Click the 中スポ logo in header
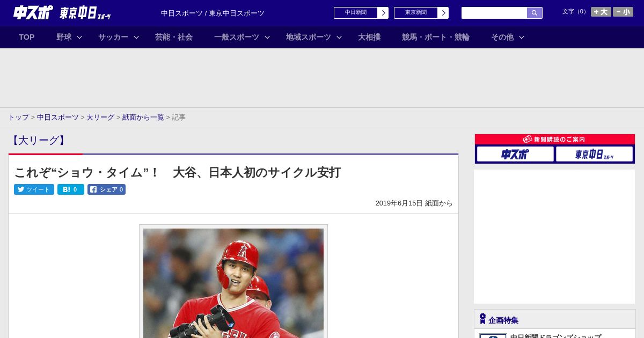Screen dimensions: 644x338 click(x=33, y=12)
